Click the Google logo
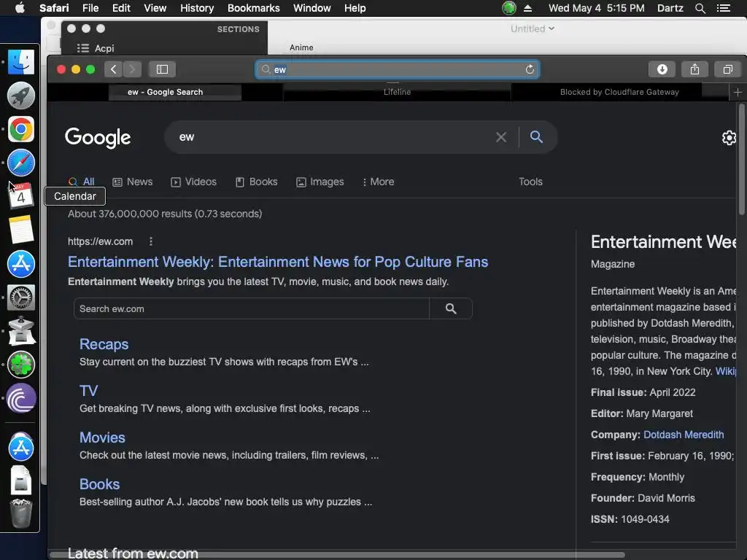Viewport: 747px width, 560px height. [x=98, y=138]
